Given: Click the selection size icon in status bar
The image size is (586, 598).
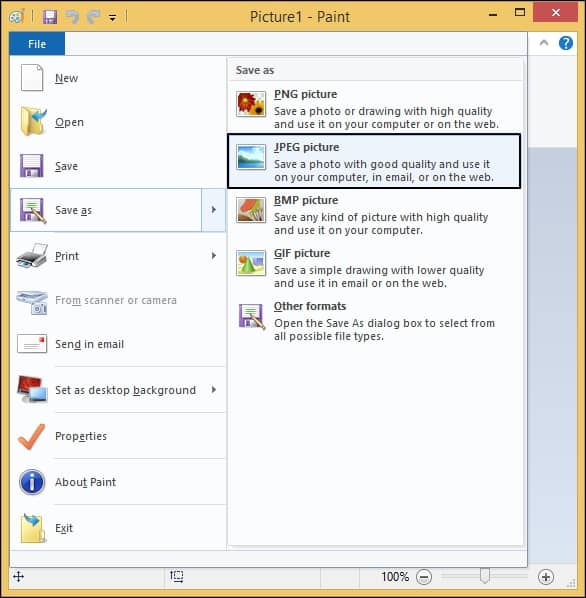Looking at the screenshot, I should click(177, 576).
